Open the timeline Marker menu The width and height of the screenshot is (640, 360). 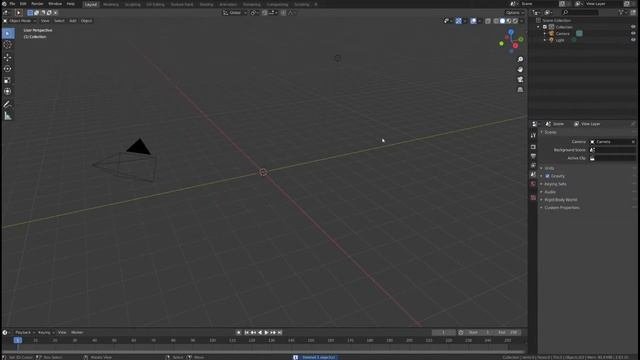tap(77, 333)
